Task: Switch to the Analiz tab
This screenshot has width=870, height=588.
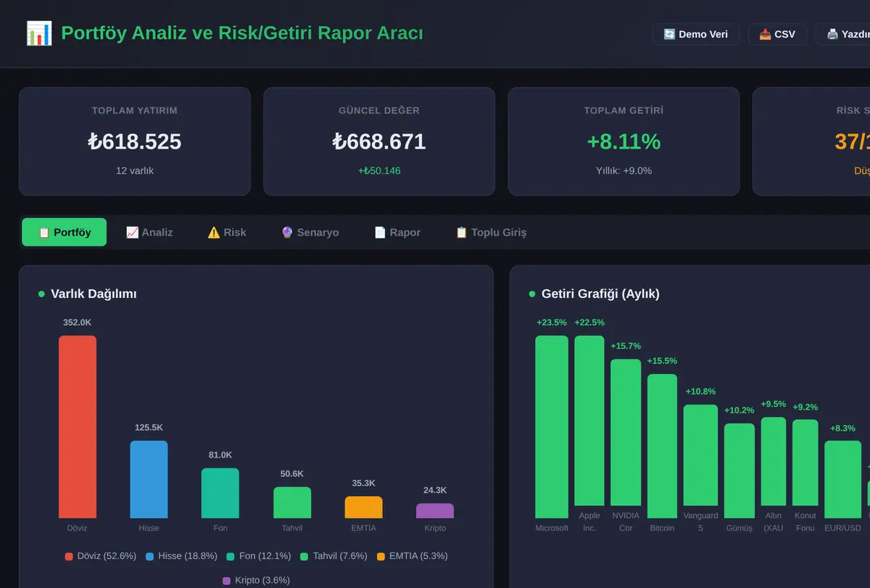Action: 149,232
